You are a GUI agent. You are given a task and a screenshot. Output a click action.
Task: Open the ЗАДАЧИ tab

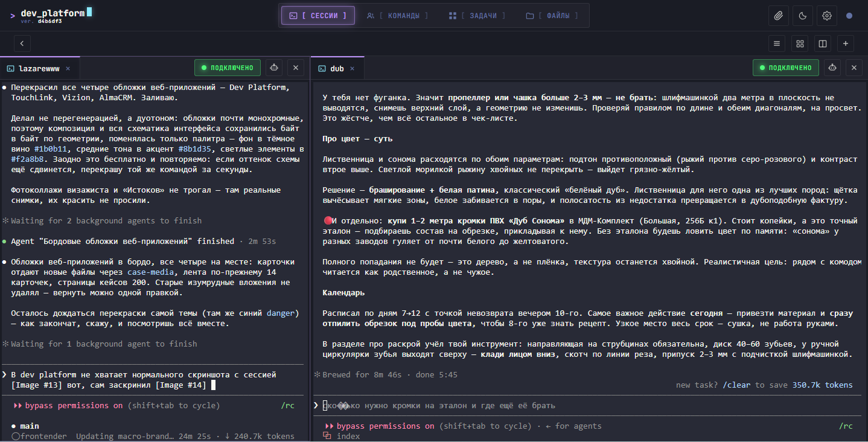point(477,16)
